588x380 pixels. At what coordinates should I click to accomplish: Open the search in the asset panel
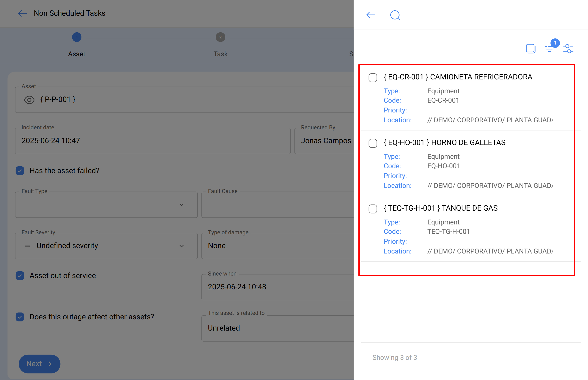[x=395, y=15]
